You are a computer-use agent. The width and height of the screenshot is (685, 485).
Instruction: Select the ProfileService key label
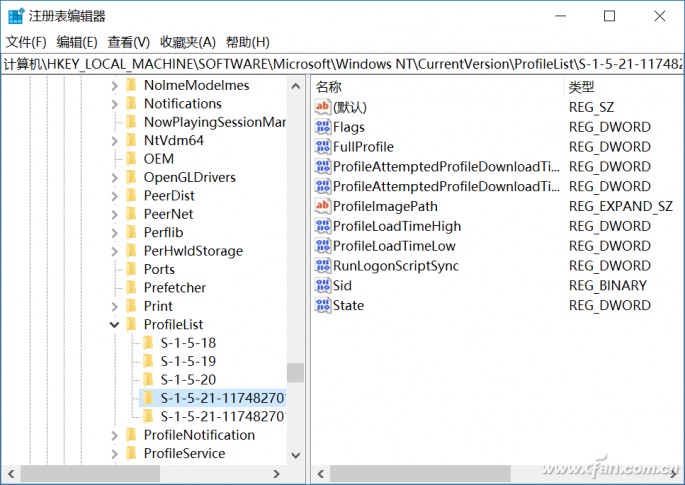pyautogui.click(x=184, y=454)
